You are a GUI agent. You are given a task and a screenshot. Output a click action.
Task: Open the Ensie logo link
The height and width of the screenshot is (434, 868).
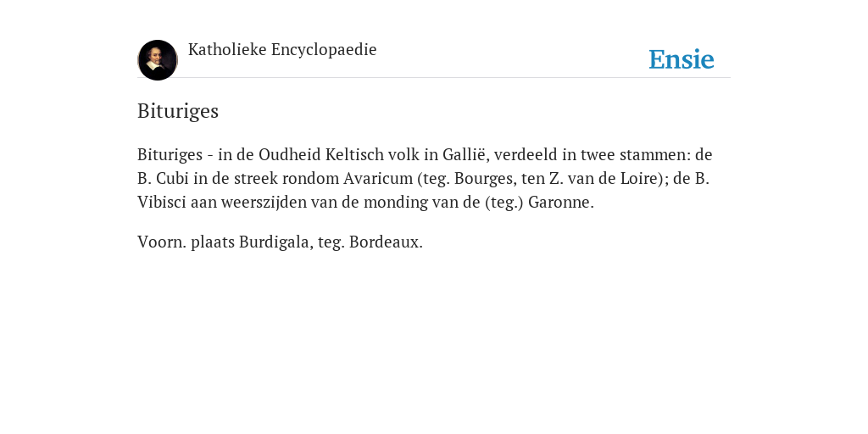click(682, 59)
